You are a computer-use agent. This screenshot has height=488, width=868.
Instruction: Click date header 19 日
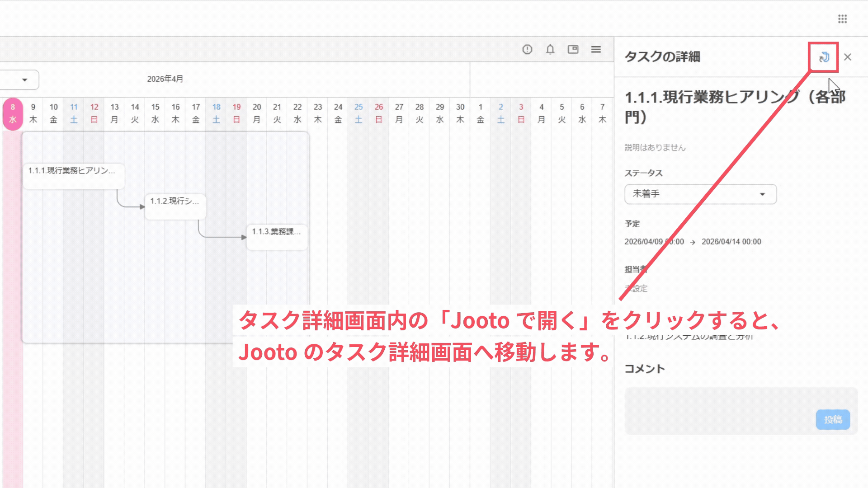[x=236, y=113]
